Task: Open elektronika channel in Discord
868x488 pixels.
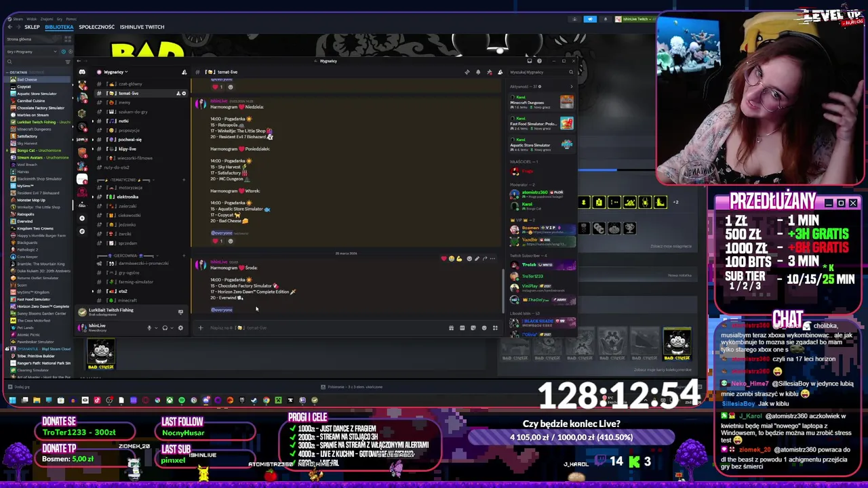Action: (127, 197)
